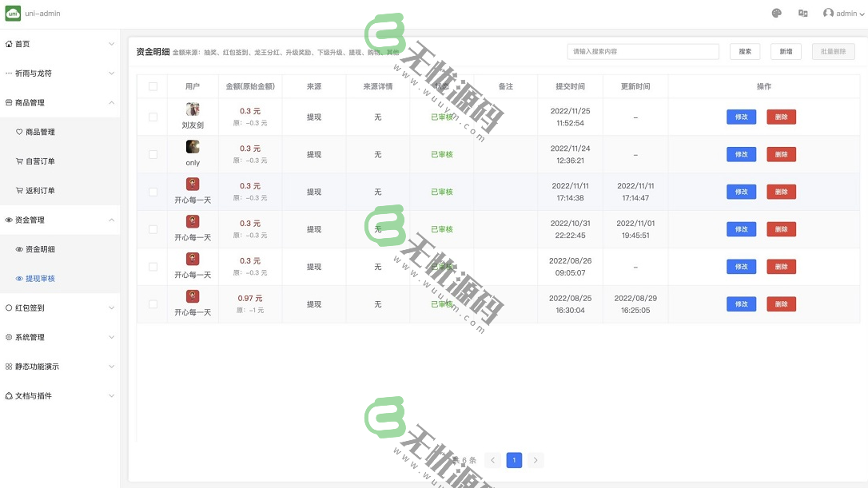
Task: Check the select-all checkbox in table header
Action: point(152,86)
